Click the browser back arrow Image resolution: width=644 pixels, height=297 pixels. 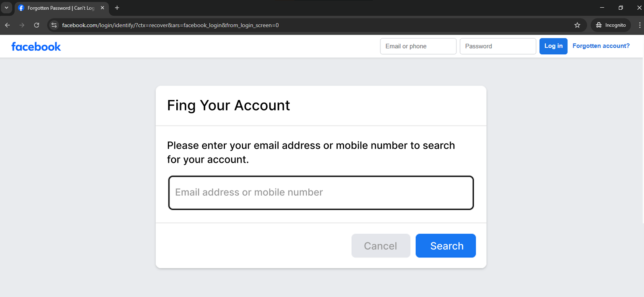point(8,25)
